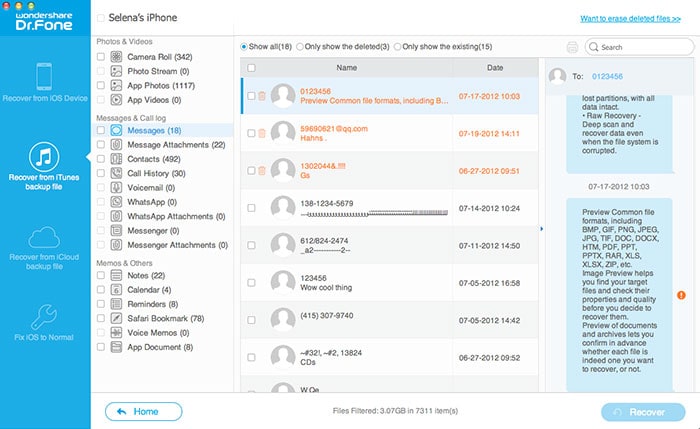
Task: Select the 612/824-2474 message row
Action: click(389, 245)
